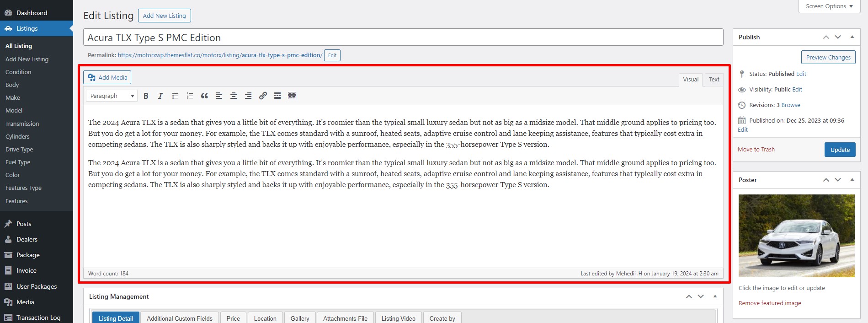The height and width of the screenshot is (323, 868).
Task: Click the Acura poster thumbnail image
Action: [796, 236]
